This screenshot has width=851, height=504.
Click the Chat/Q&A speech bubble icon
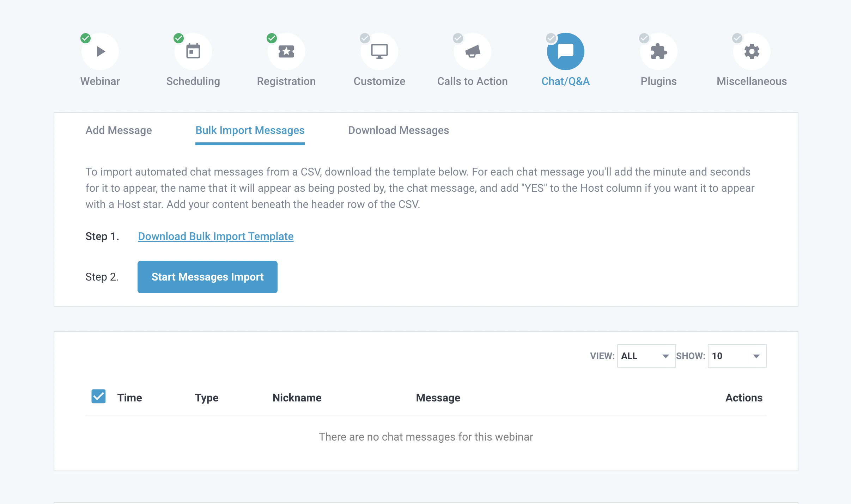(x=565, y=52)
